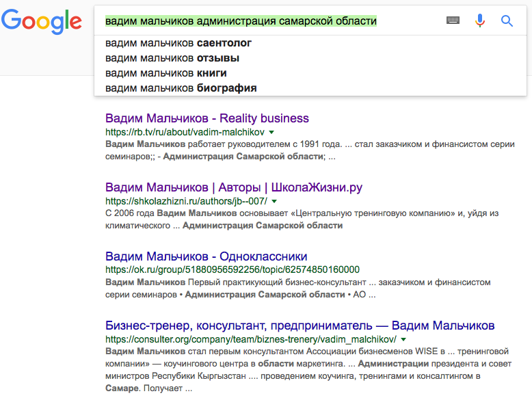Click the rb.tv green URL text
Image resolution: width=532 pixels, height=411 pixels.
(x=185, y=132)
